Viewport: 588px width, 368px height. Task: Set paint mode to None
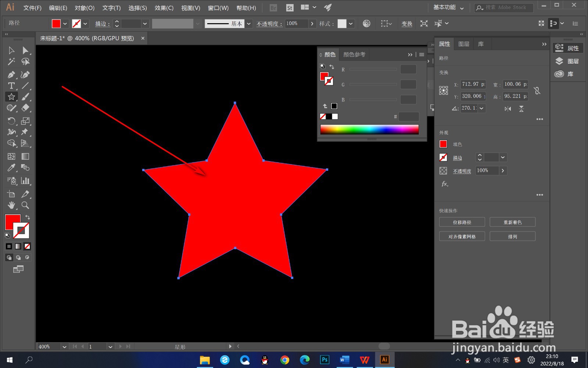click(27, 246)
